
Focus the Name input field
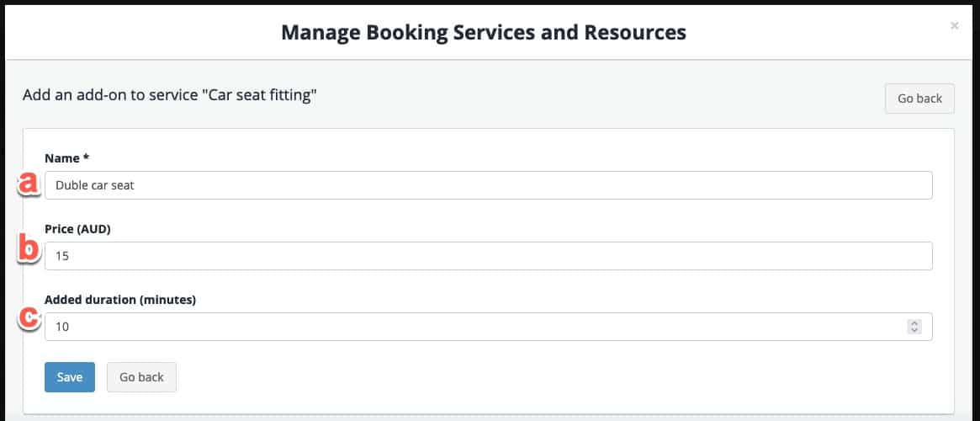(488, 185)
